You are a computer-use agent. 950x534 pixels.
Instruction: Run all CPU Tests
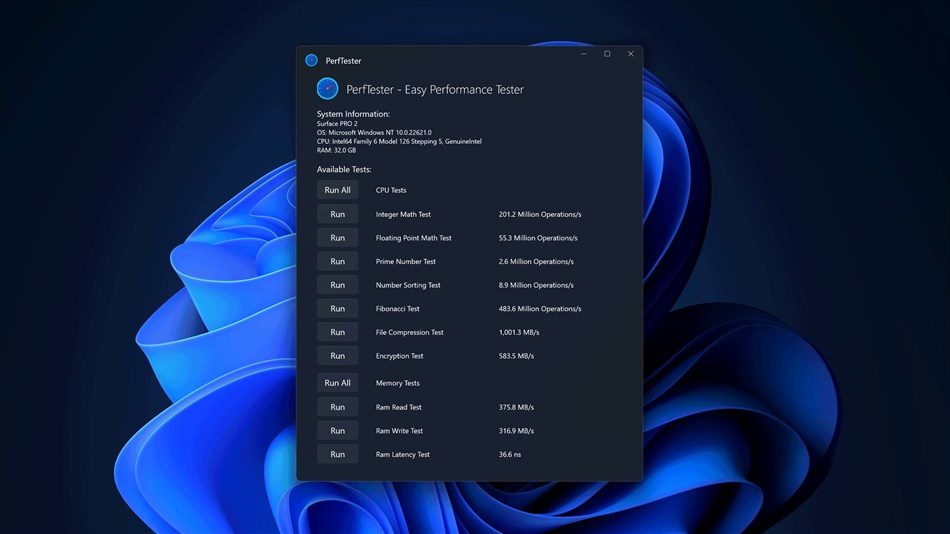pyautogui.click(x=337, y=190)
